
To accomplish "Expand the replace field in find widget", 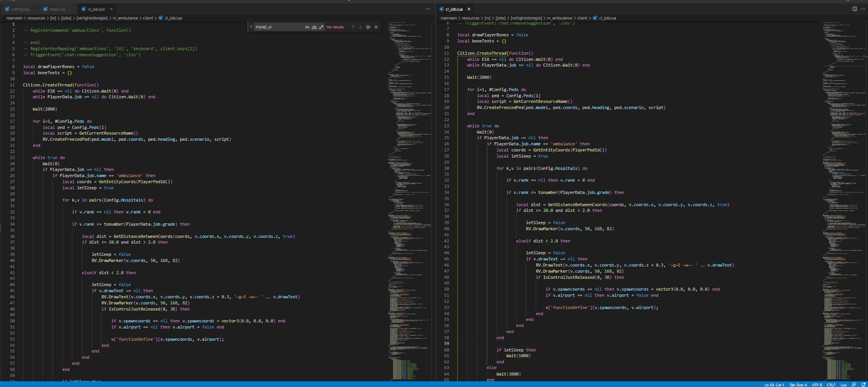I will [251, 27].
